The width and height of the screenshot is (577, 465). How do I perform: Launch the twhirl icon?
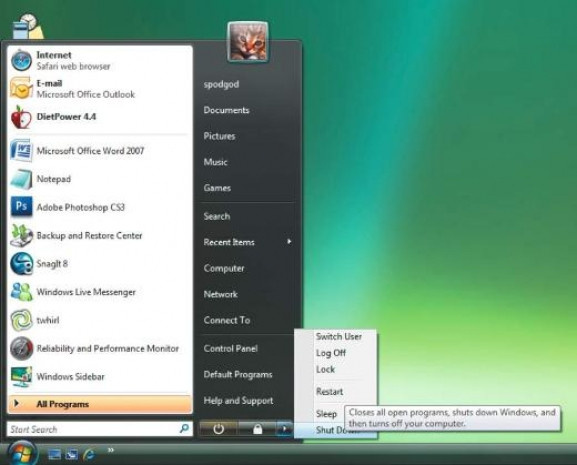pyautogui.click(x=21, y=320)
